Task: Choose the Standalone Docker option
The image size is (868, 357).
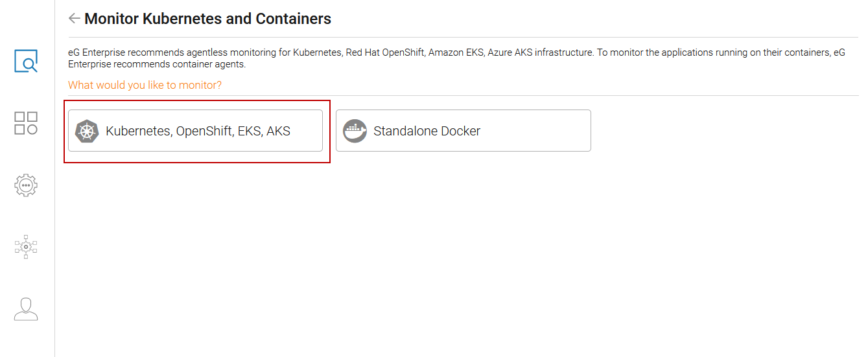Action: click(x=463, y=131)
